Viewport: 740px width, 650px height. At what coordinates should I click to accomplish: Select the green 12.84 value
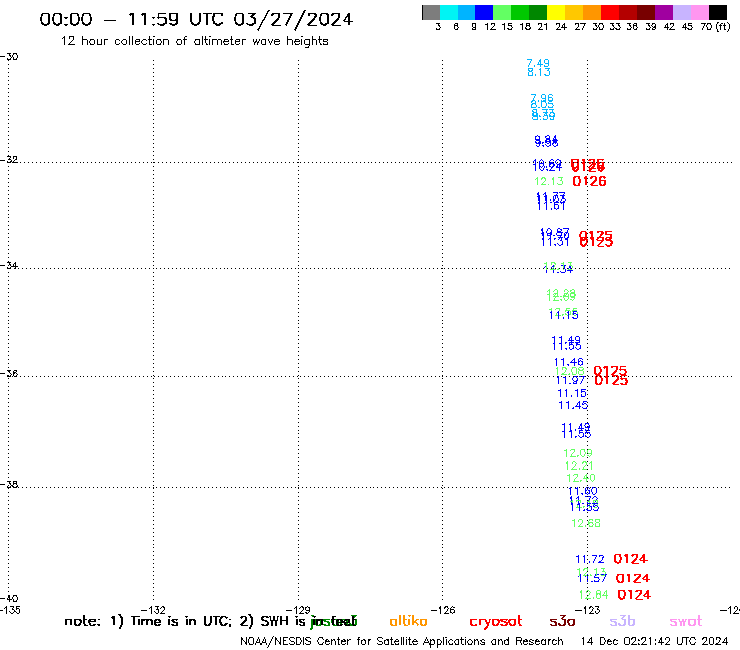pos(594,595)
